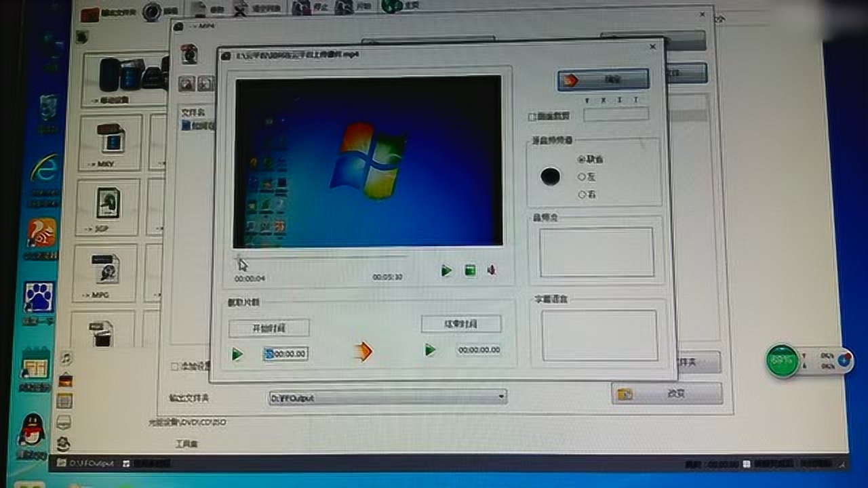Screen dimensions: 868x488
Task: Click the end time button
Action: tap(461, 324)
